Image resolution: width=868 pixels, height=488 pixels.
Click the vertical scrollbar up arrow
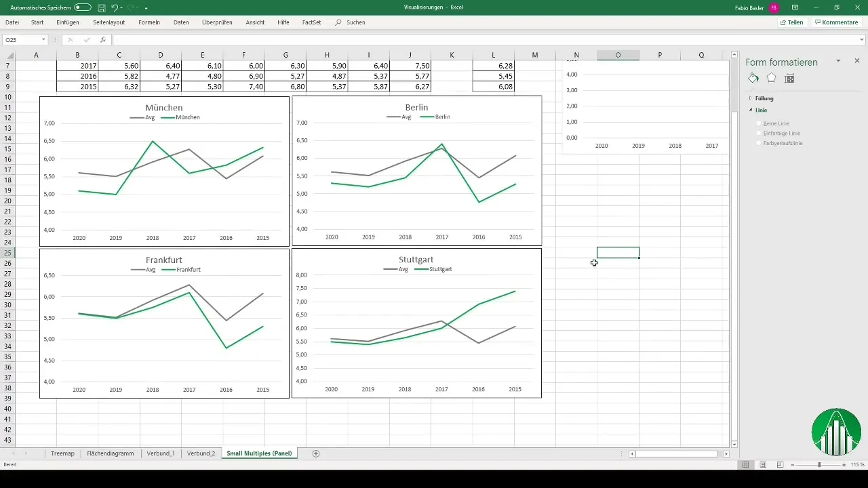tap(734, 54)
